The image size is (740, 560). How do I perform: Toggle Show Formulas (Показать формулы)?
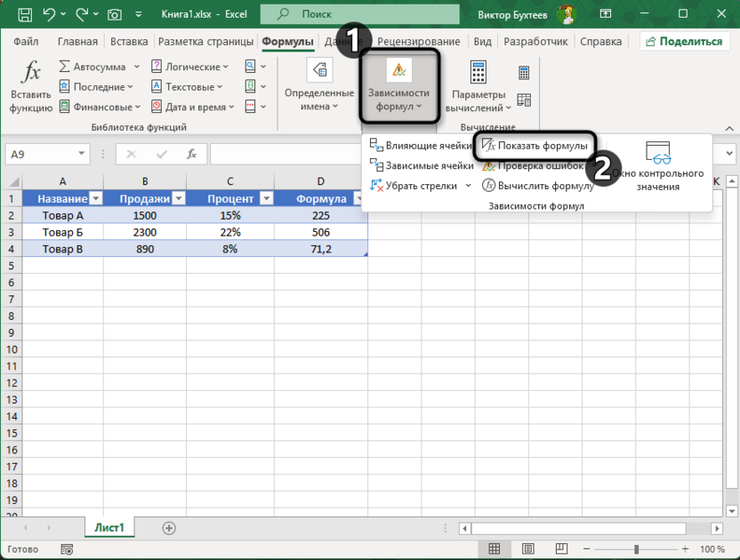(x=535, y=146)
